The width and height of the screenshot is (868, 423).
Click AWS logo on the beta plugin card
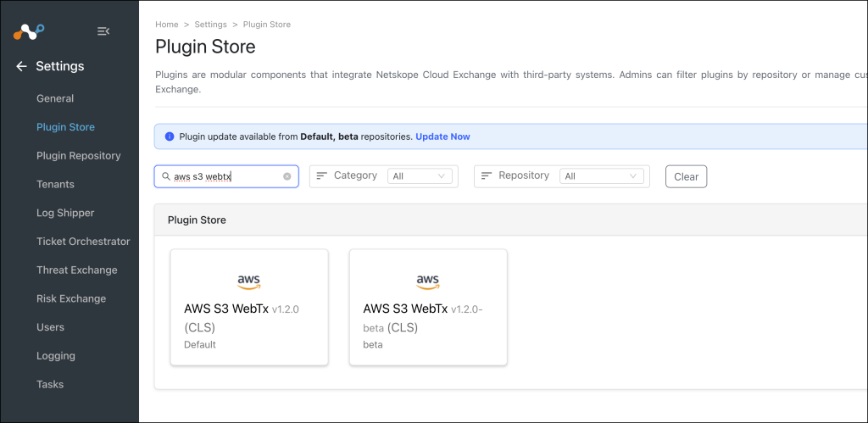(428, 281)
